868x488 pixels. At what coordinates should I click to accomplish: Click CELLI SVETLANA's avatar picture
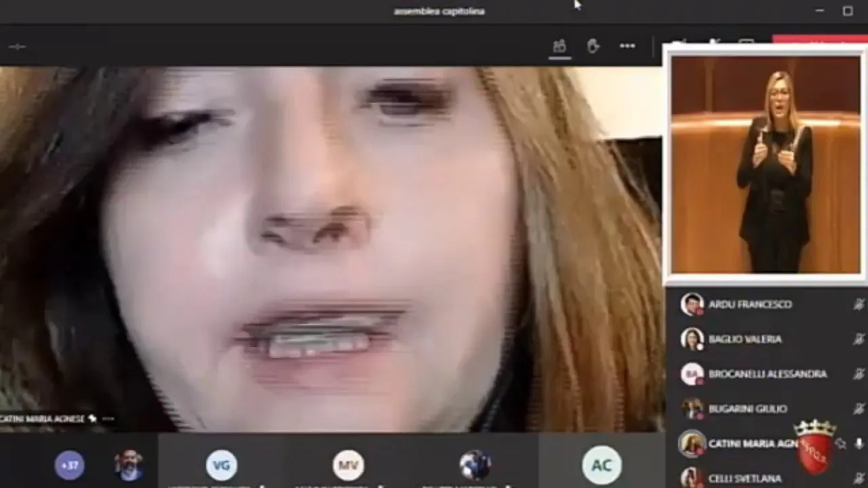[x=692, y=478]
